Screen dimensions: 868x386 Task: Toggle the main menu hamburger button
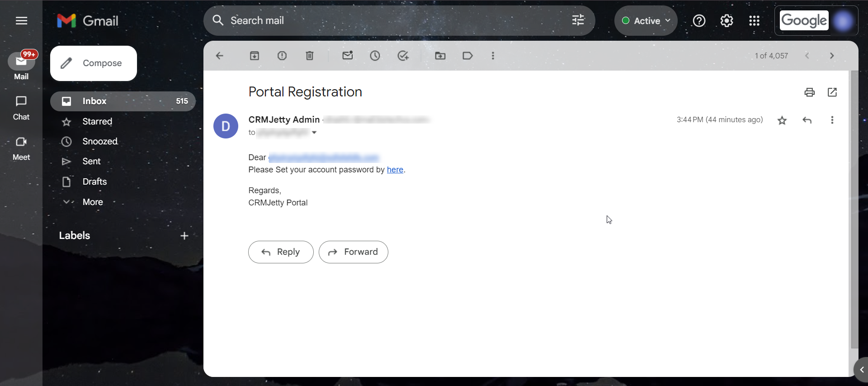(21, 21)
